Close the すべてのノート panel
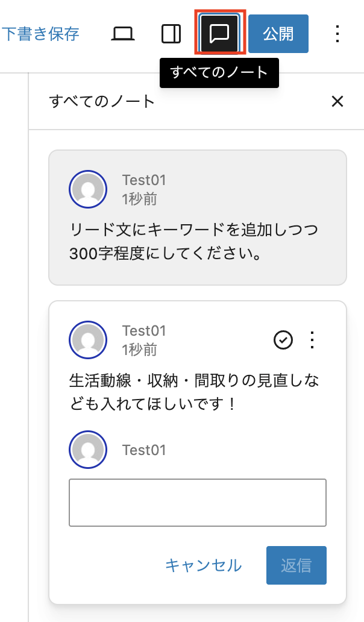This screenshot has width=364, height=622. (337, 101)
